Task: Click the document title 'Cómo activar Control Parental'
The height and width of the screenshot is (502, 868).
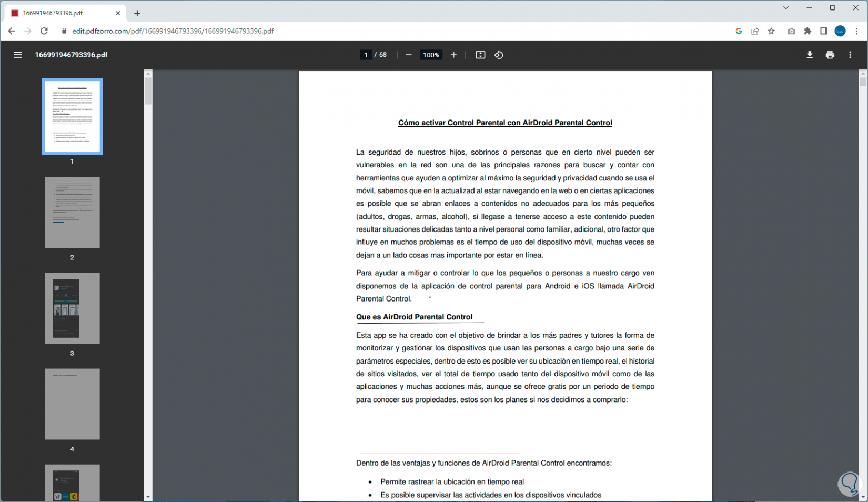Action: pyautogui.click(x=505, y=123)
